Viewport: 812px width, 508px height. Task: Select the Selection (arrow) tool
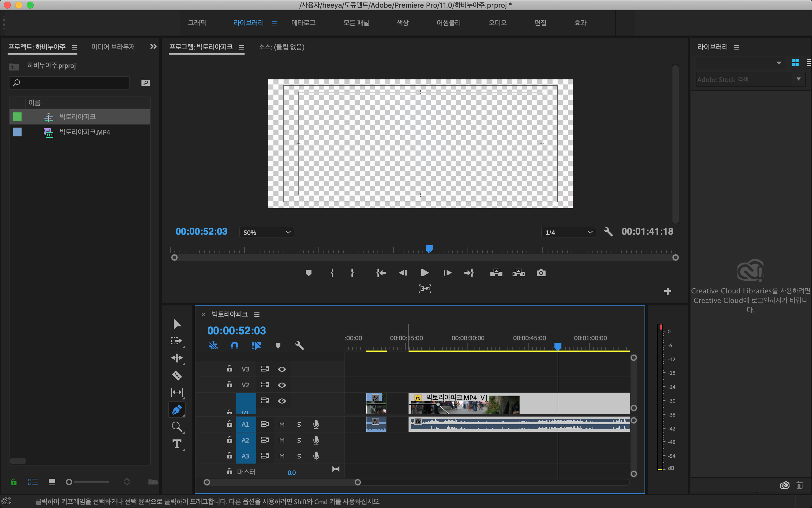177,324
